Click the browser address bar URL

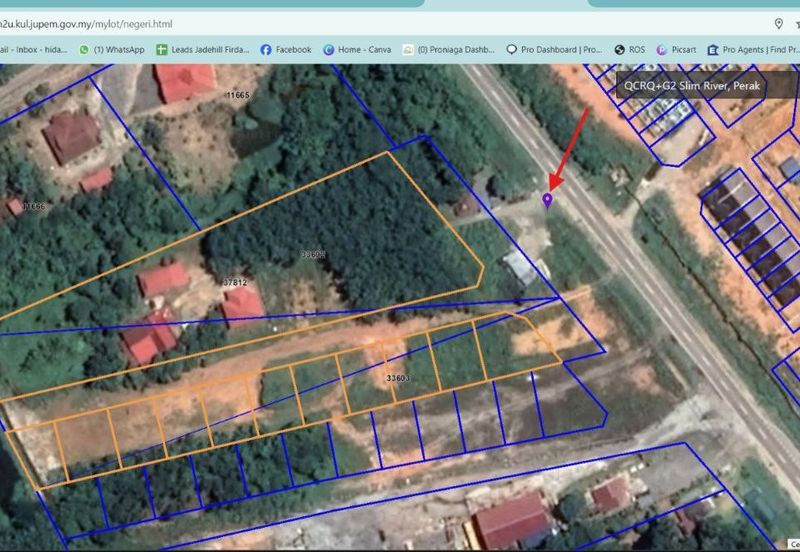tap(100, 23)
